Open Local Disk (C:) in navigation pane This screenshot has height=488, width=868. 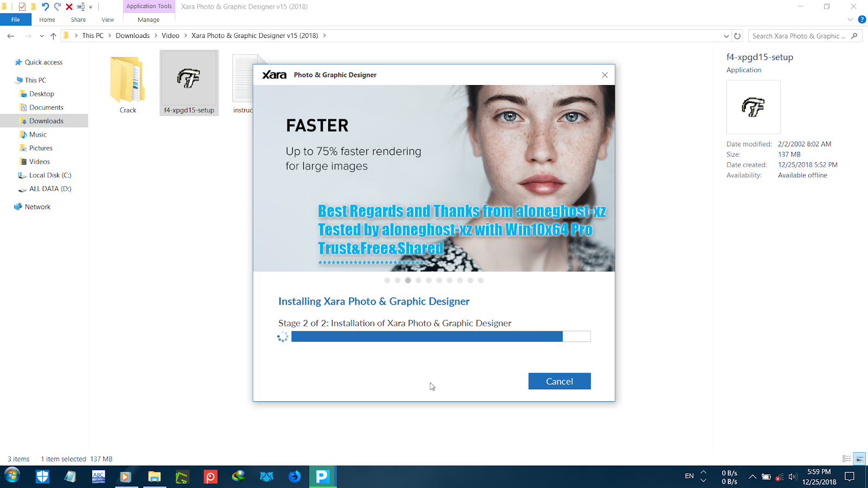coord(50,175)
